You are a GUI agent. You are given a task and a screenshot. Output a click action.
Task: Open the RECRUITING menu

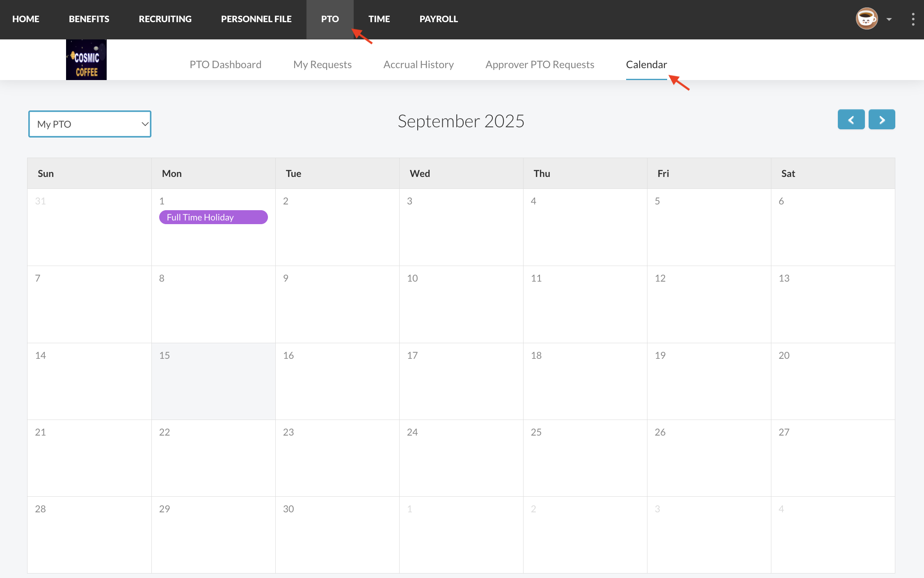(x=165, y=19)
